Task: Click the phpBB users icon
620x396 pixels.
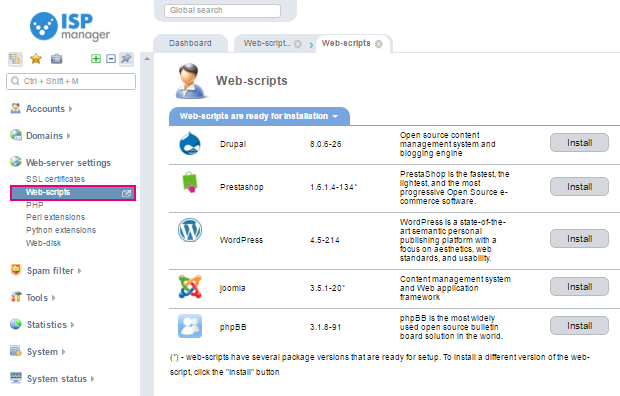Action: coord(190,326)
